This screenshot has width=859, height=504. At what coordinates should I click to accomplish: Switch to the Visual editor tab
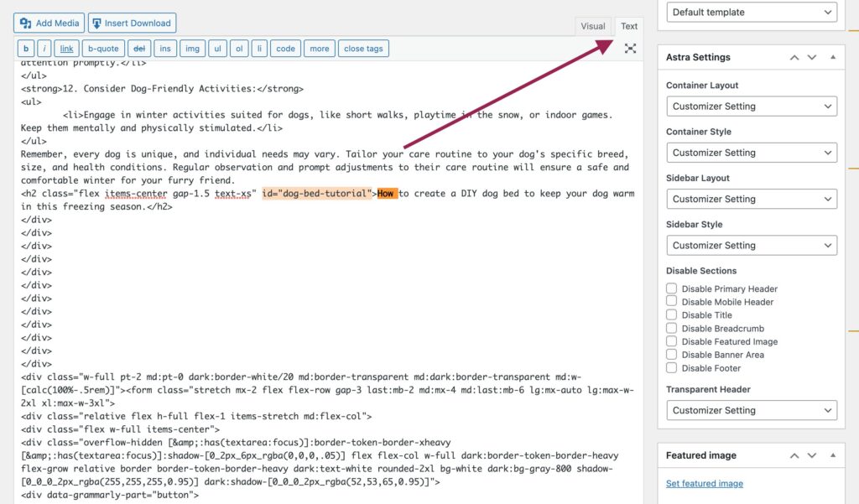click(x=593, y=26)
